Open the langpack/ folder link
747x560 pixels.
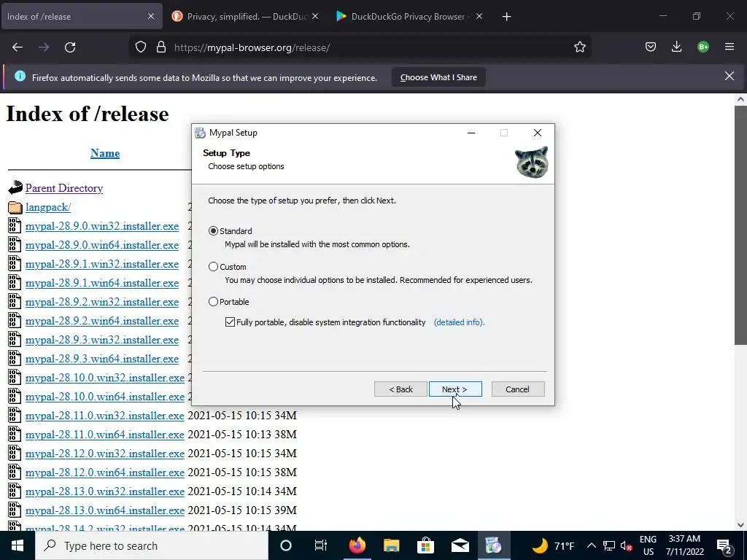click(x=48, y=207)
